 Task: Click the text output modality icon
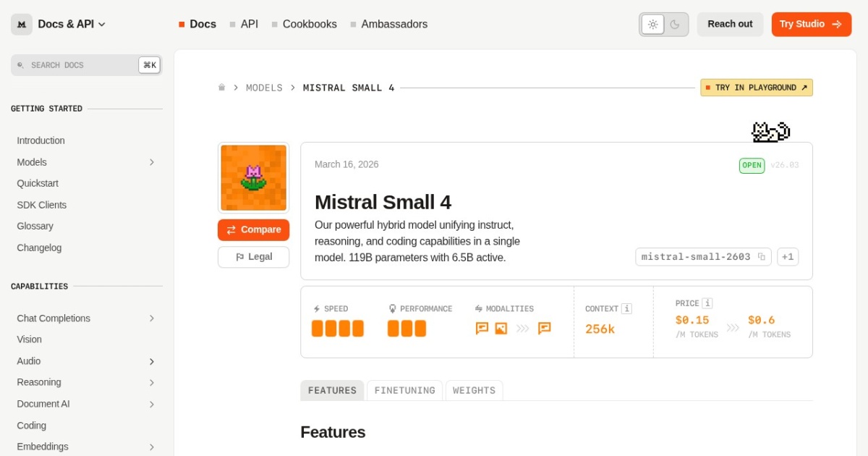click(545, 329)
